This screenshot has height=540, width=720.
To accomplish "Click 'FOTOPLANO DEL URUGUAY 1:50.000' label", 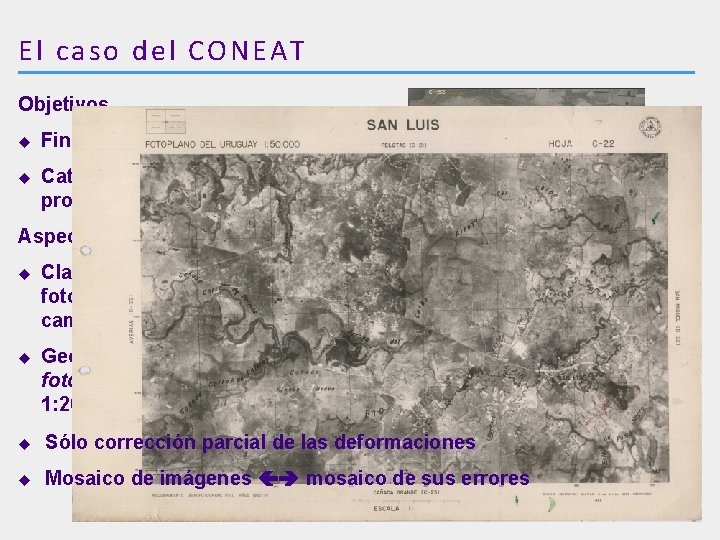I will (x=222, y=144).
